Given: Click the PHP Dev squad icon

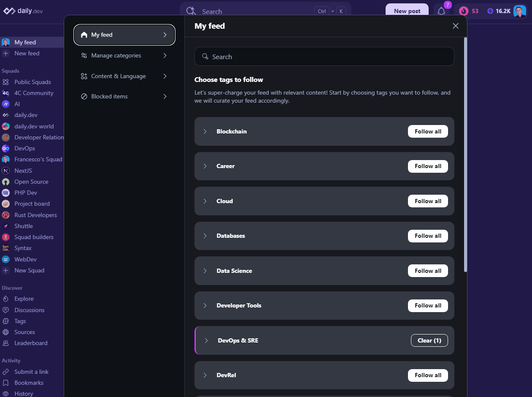Looking at the screenshot, I should click(5, 193).
